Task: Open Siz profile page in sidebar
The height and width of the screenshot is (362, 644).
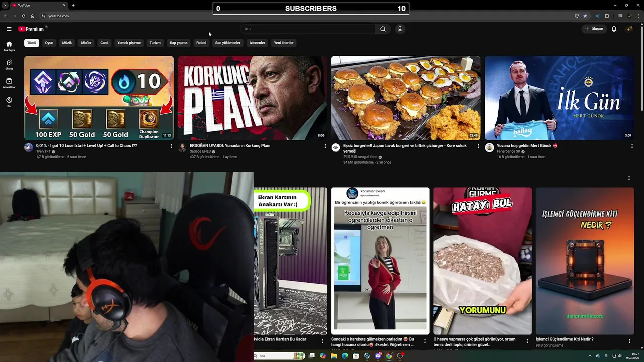Action: tap(9, 102)
